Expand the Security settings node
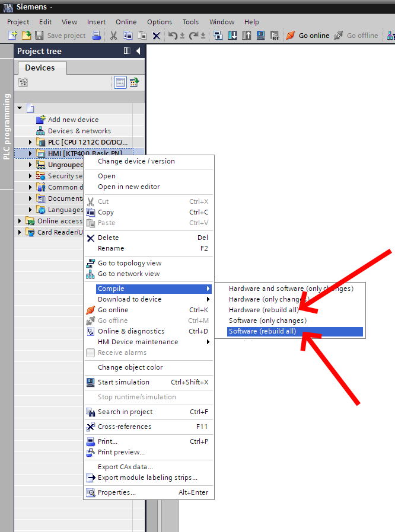The height and width of the screenshot is (532, 395). [30, 176]
